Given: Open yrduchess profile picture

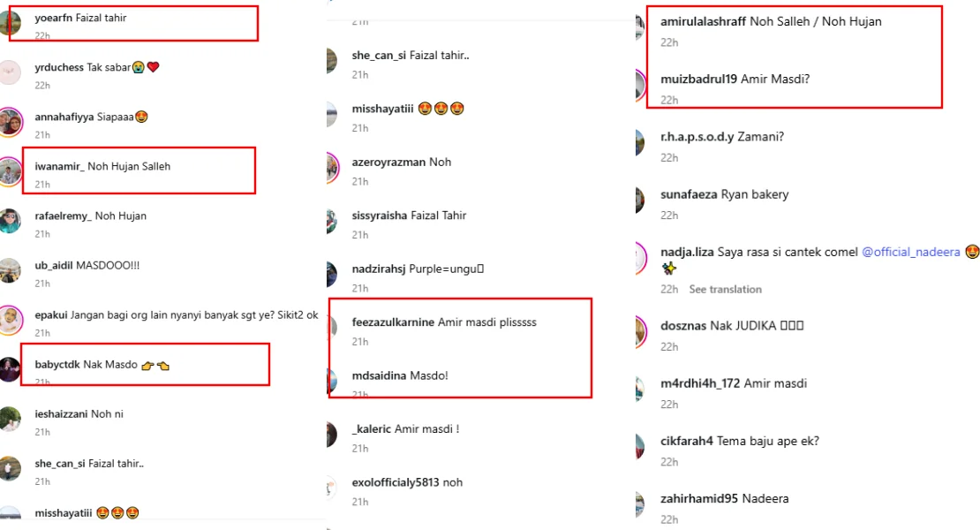Looking at the screenshot, I should [x=11, y=72].
